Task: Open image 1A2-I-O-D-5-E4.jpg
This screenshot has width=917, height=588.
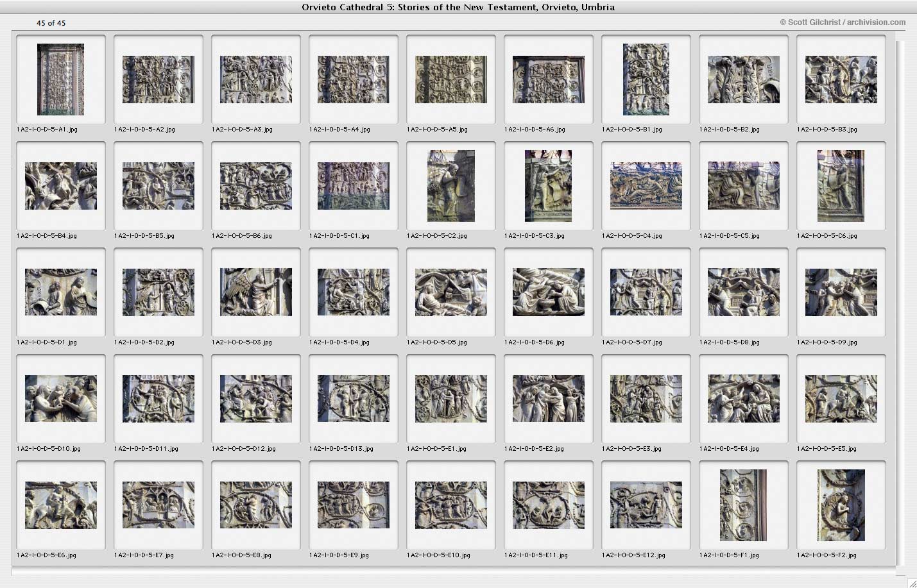Action: (744, 399)
